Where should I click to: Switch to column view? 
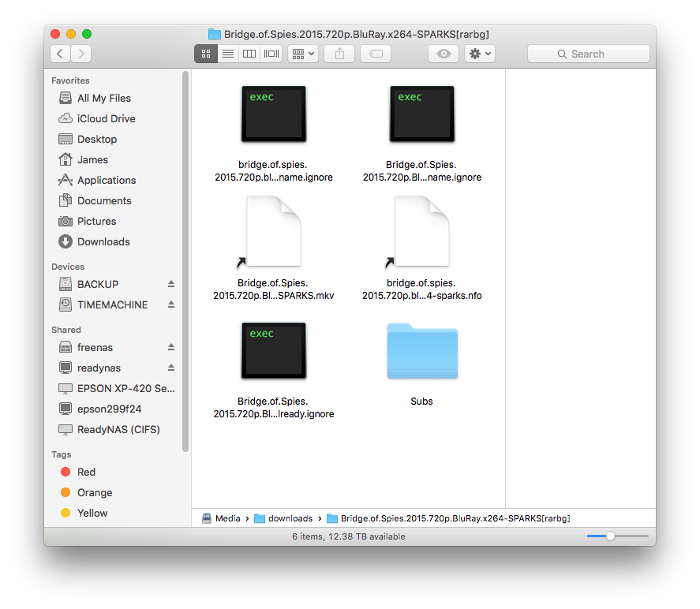pos(249,54)
